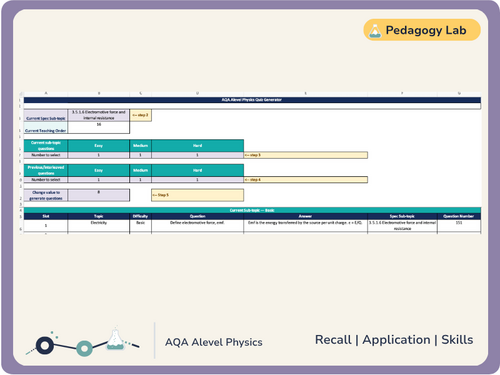The image size is (500, 375).
Task: Click the Difficulty column header
Action: coord(140,216)
